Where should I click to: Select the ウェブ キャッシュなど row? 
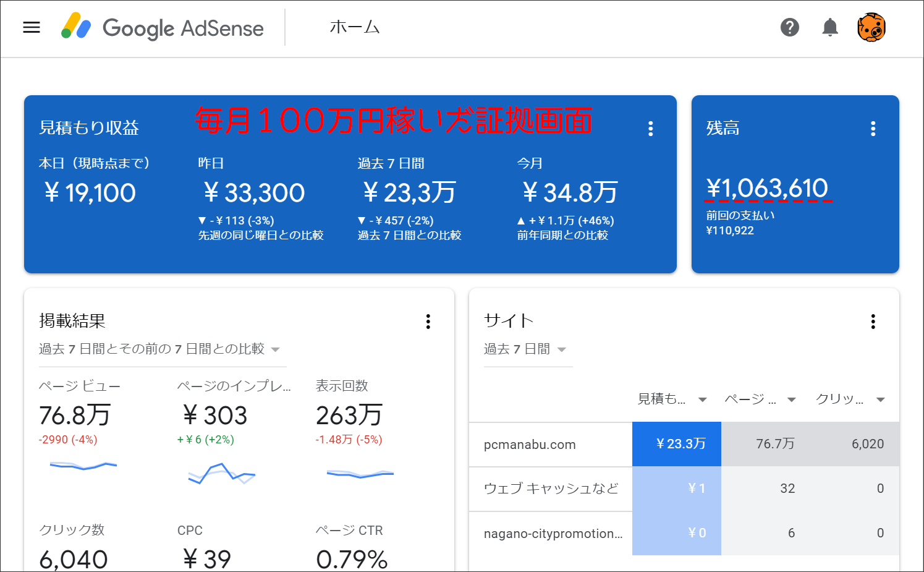click(684, 489)
